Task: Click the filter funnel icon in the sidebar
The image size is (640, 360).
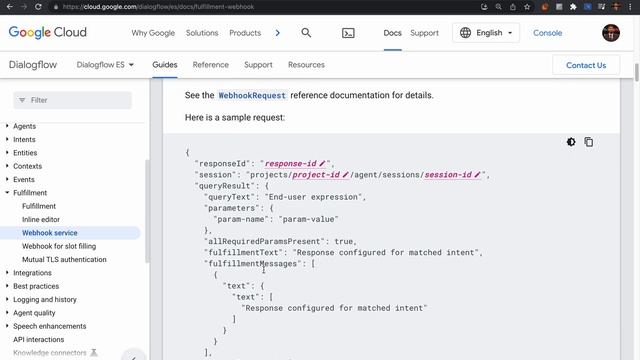Action: (x=22, y=100)
